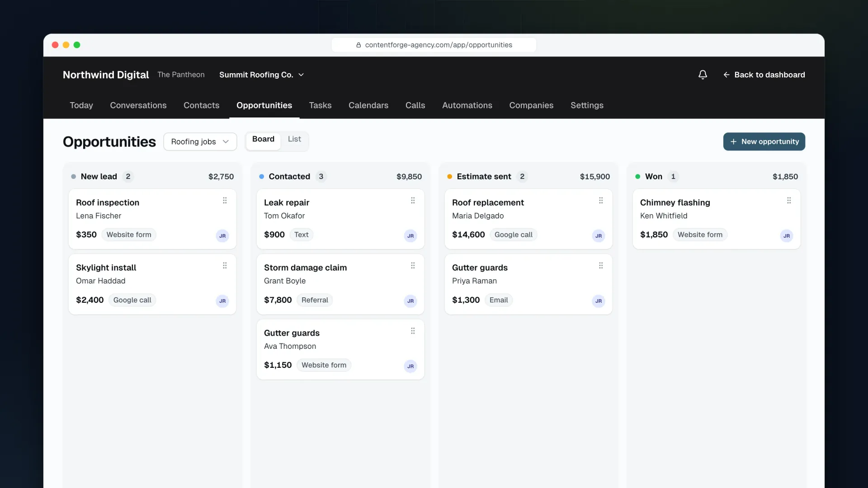Click JR avatar on Skylight install card

(222, 301)
